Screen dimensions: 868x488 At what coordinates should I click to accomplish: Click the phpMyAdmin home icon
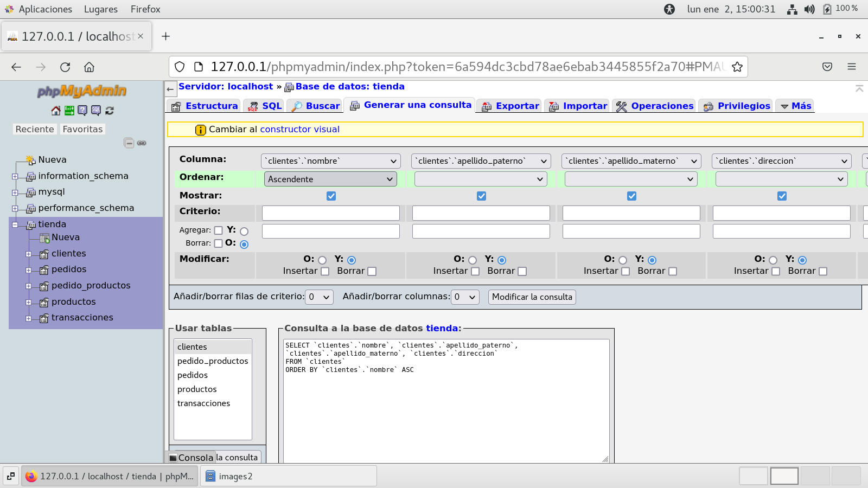55,111
